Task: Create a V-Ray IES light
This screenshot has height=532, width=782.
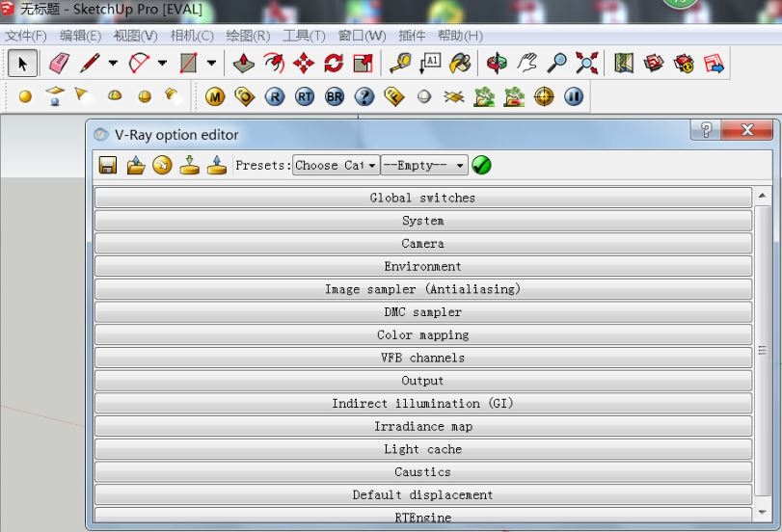Action: 171,93
